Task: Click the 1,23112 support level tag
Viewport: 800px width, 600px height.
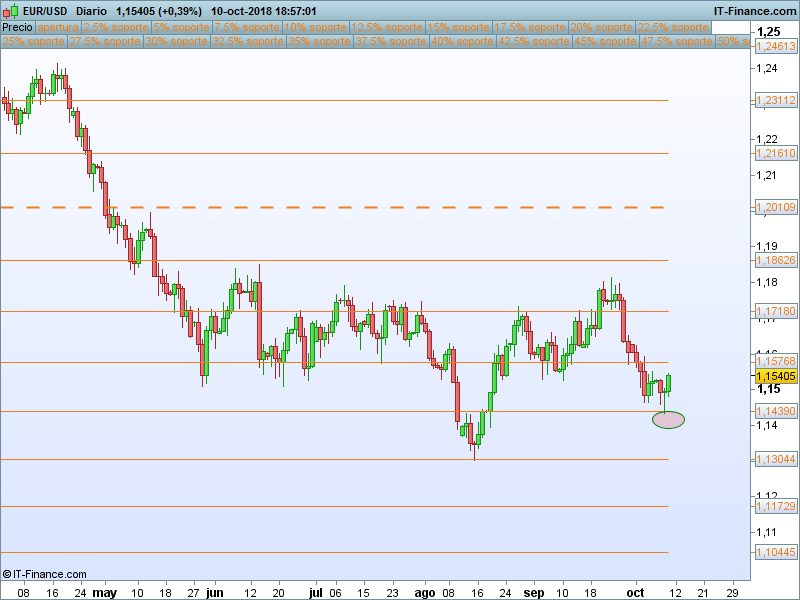Action: [x=775, y=100]
